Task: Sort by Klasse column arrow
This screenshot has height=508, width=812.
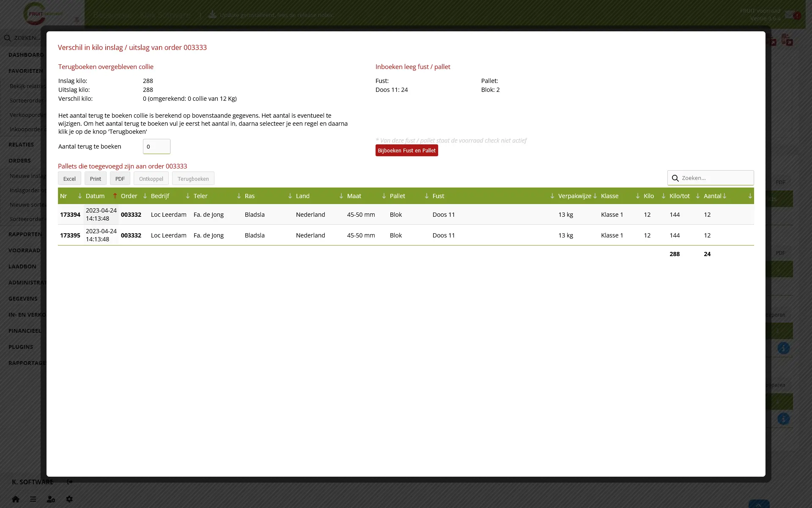Action: 637,196
